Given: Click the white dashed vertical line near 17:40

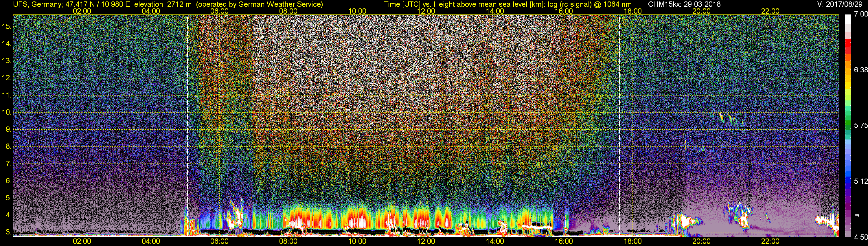Looking at the screenshot, I should pos(620,125).
